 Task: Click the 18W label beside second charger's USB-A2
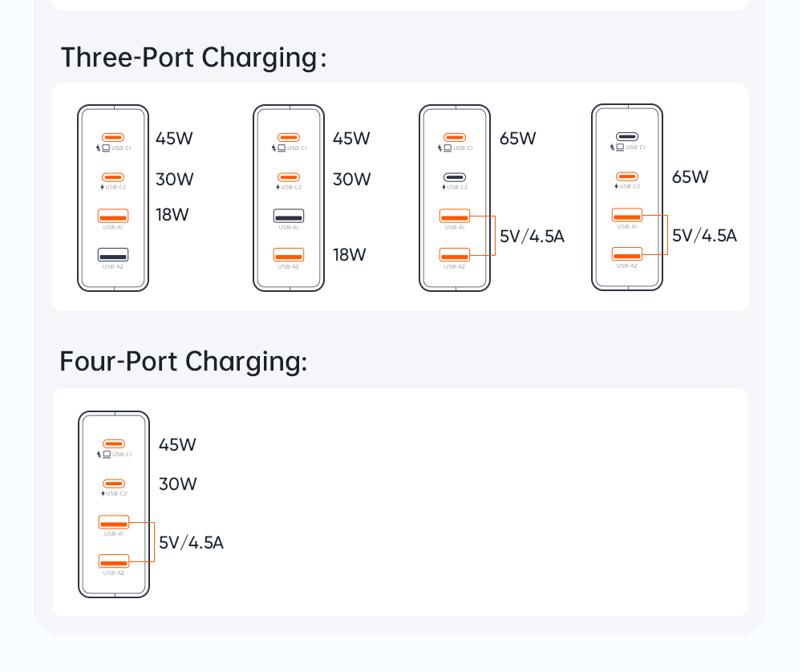click(x=350, y=255)
